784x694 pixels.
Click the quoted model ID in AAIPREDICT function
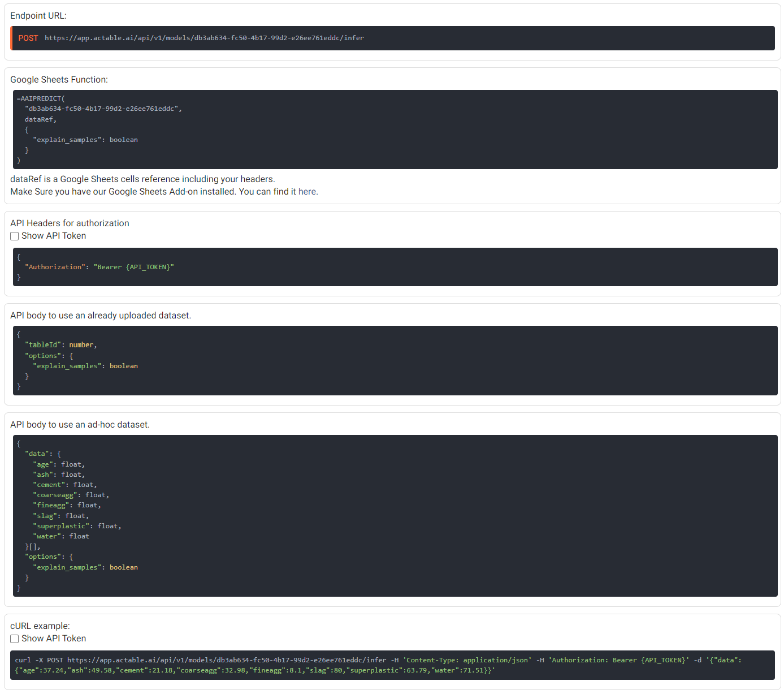[x=102, y=109]
